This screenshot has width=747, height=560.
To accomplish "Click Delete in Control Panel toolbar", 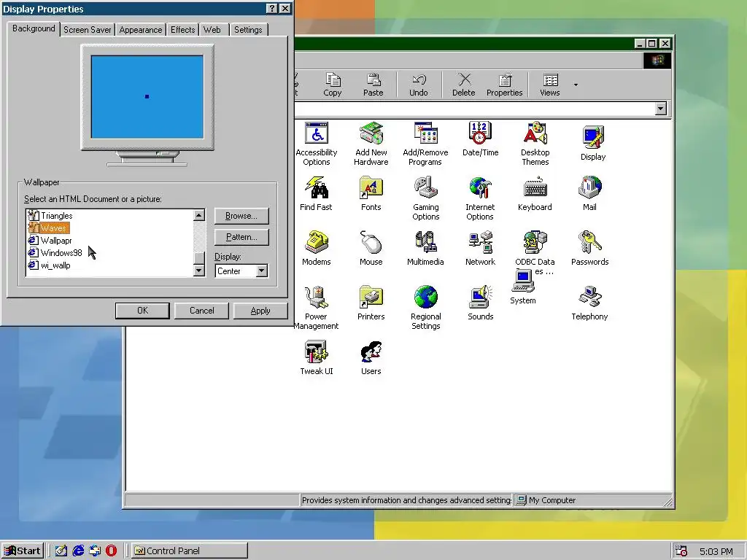I will 463,85.
